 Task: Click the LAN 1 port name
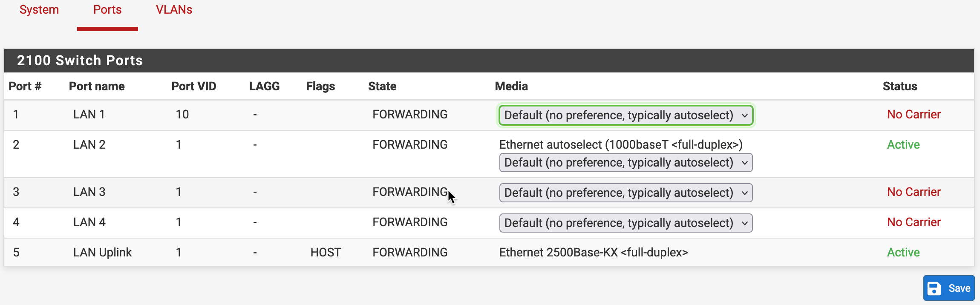coord(89,114)
